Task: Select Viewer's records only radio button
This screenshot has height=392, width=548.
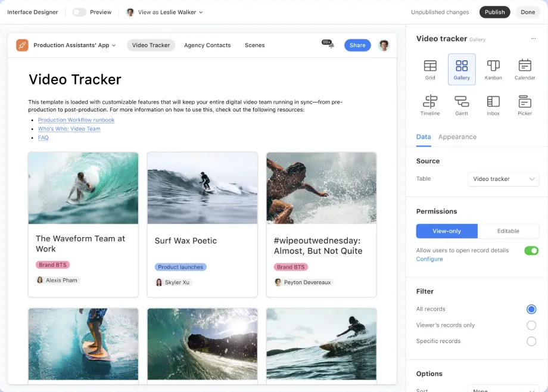Action: click(x=531, y=325)
